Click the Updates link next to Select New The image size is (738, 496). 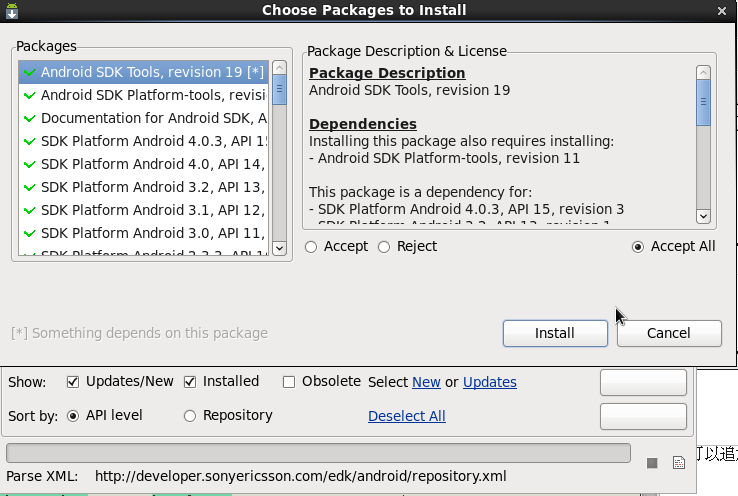[489, 382]
